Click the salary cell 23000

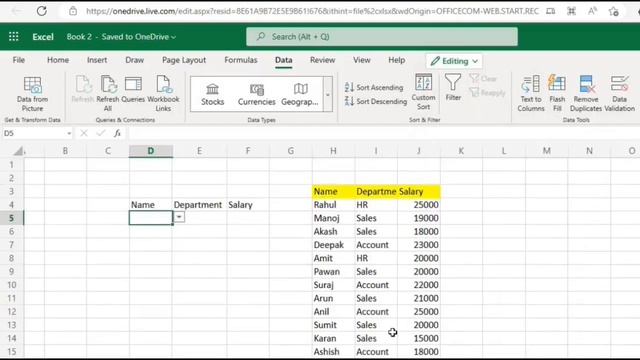coord(419,245)
